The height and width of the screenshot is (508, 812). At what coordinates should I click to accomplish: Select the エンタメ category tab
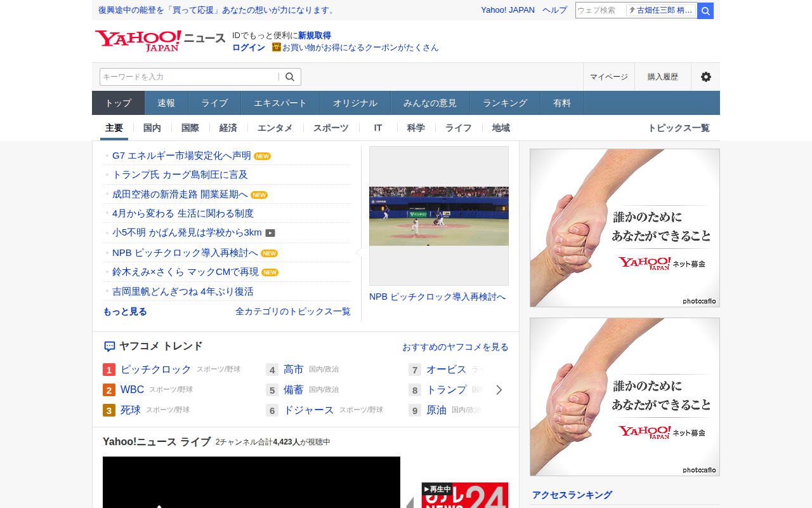point(275,128)
